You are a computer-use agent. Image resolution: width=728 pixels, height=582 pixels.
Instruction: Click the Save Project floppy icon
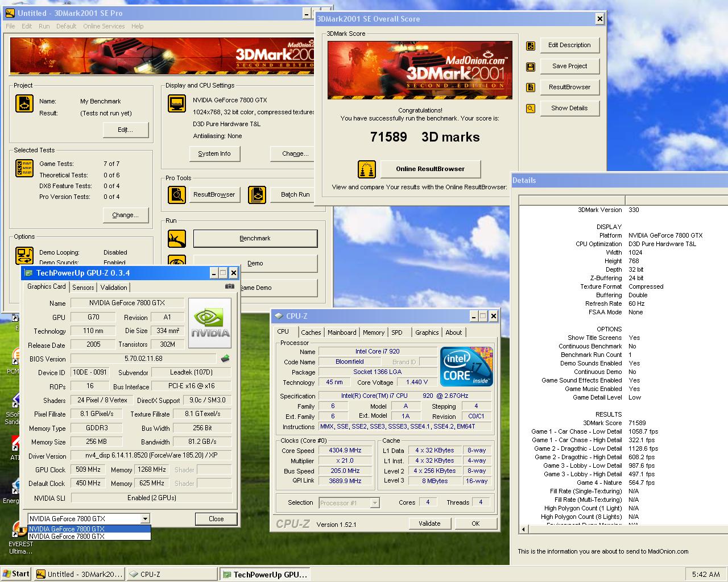[531, 66]
